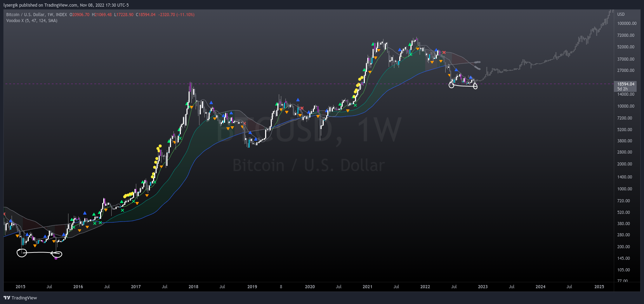Click the published-by header line with lysergik
Screen dimensions: 644x304
pos(66,5)
